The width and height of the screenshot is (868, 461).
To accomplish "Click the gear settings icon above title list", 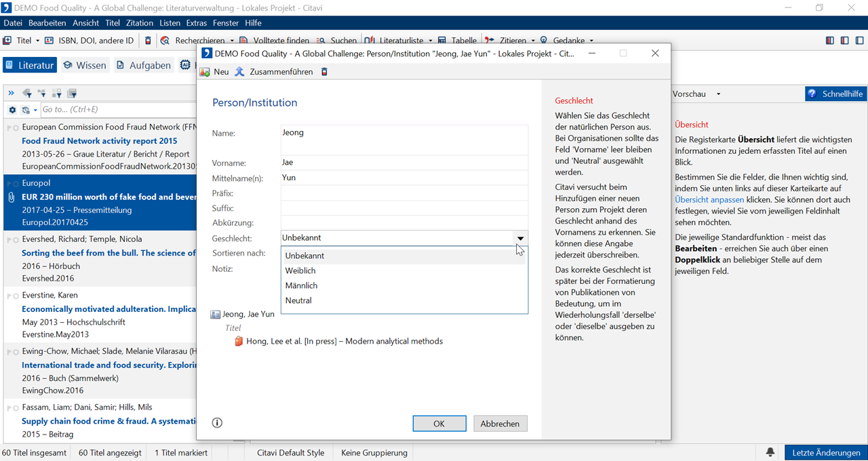I will [12, 110].
